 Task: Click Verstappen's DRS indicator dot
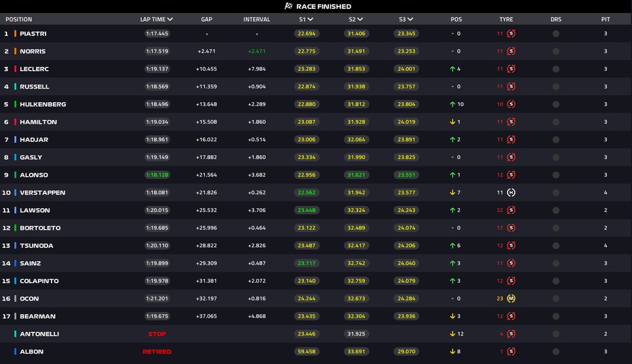pos(556,193)
